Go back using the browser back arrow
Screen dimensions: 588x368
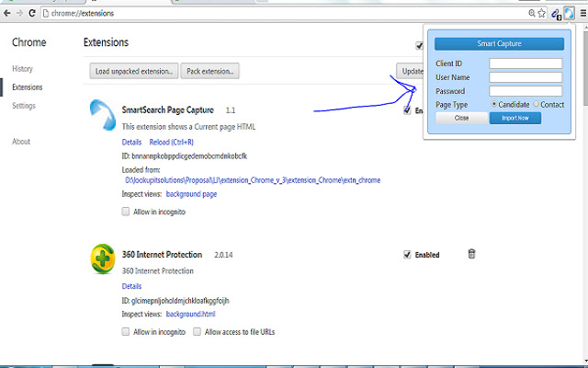pos(6,14)
